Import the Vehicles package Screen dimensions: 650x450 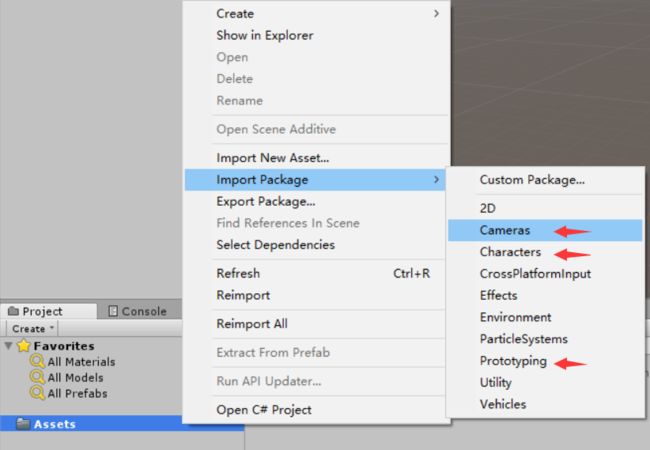[545, 404]
